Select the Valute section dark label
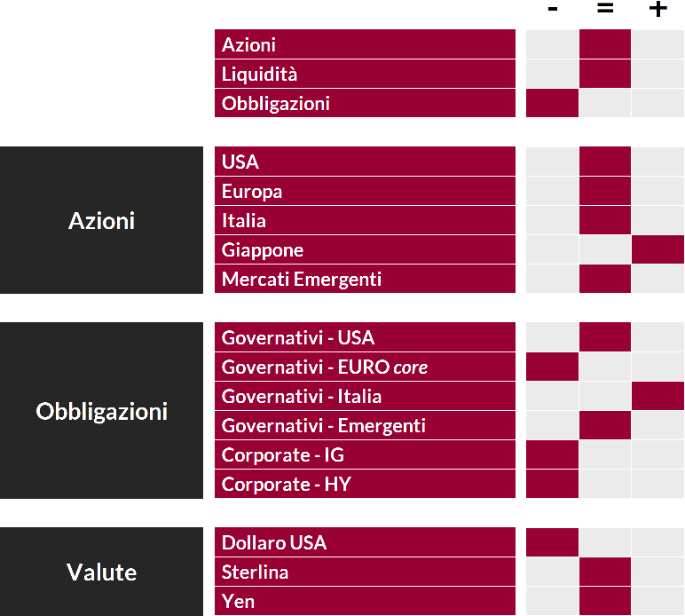The image size is (685, 616). click(x=101, y=572)
